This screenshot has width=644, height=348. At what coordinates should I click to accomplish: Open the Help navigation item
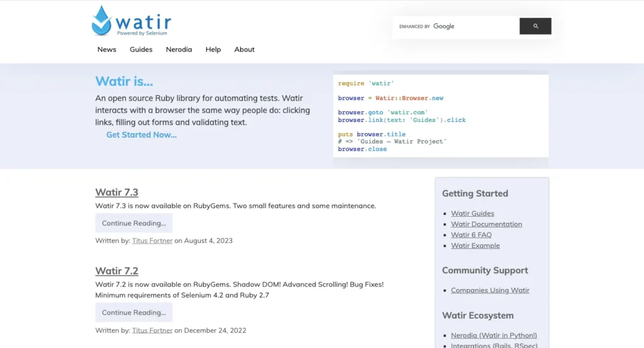click(213, 49)
